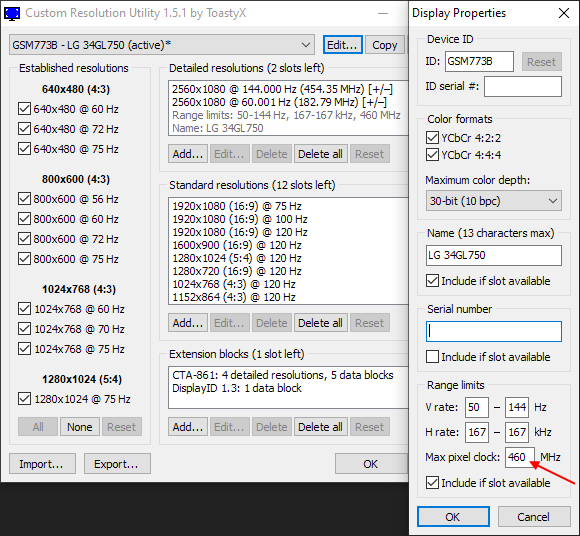Click the Import... button
580x536 pixels.
point(42,463)
